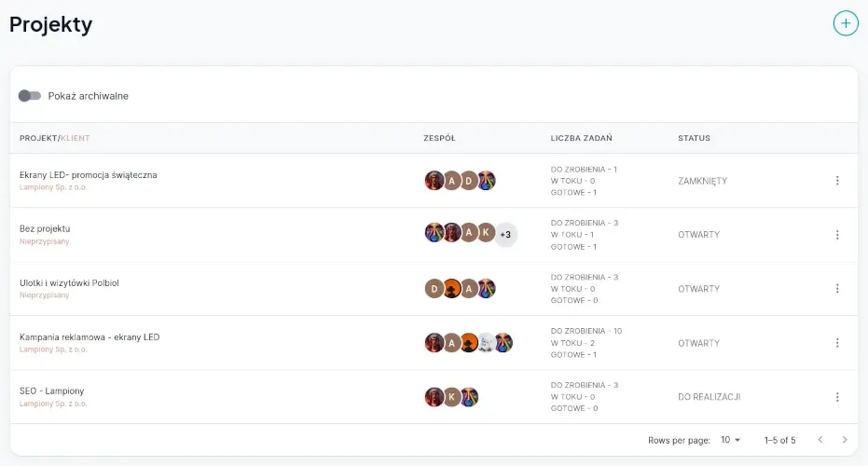Sort by the Zespół column header
The height and width of the screenshot is (466, 868).
point(439,139)
